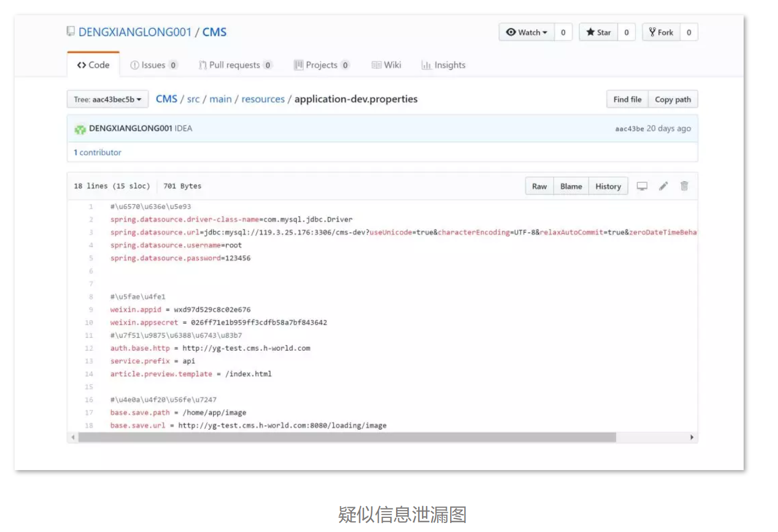The width and height of the screenshot is (778, 532).
Task: Open the Wiki tab
Action: (x=386, y=65)
